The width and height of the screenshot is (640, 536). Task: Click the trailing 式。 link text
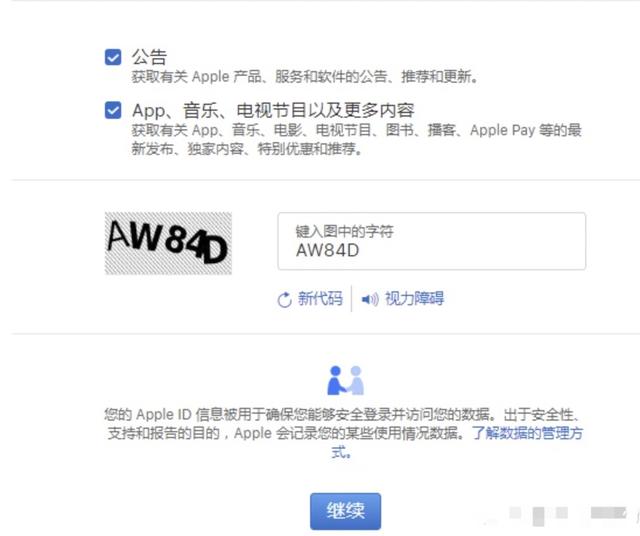pyautogui.click(x=341, y=452)
